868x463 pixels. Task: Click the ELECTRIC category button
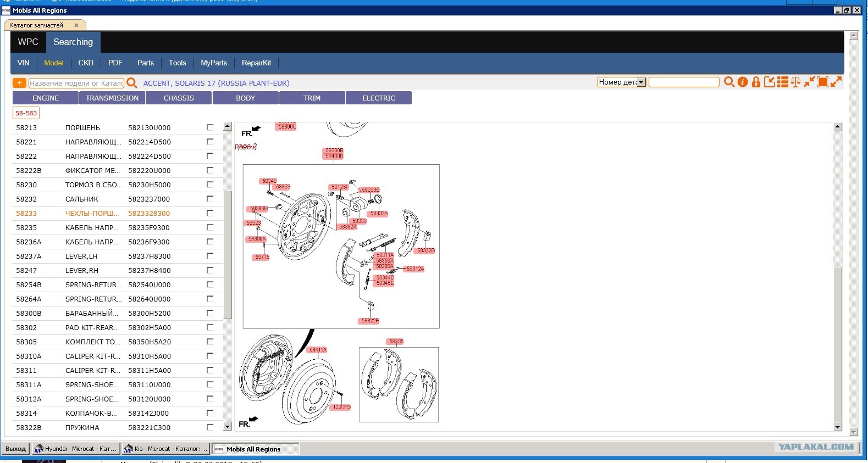379,98
